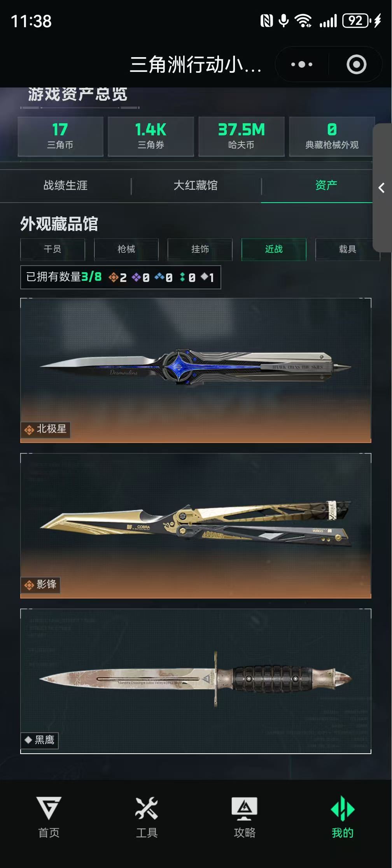This screenshot has width=392, height=868.
Task: Tap the orange rarity icon counter
Action: pyautogui.click(x=118, y=277)
